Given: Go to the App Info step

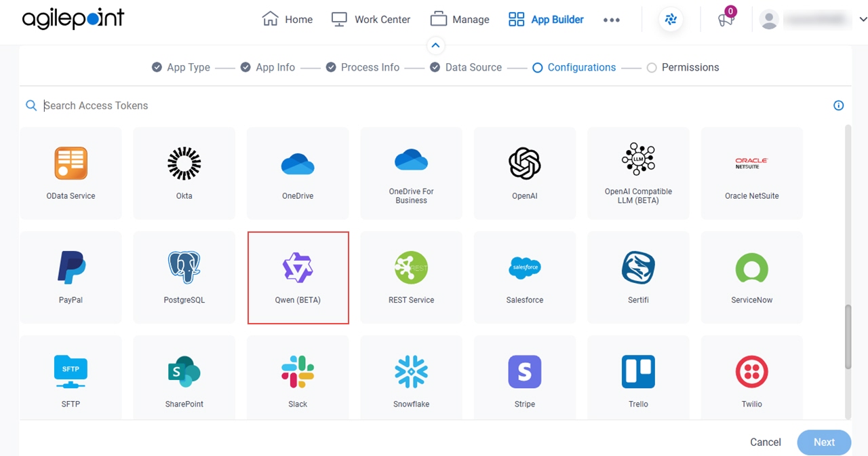Looking at the screenshot, I should 268,67.
